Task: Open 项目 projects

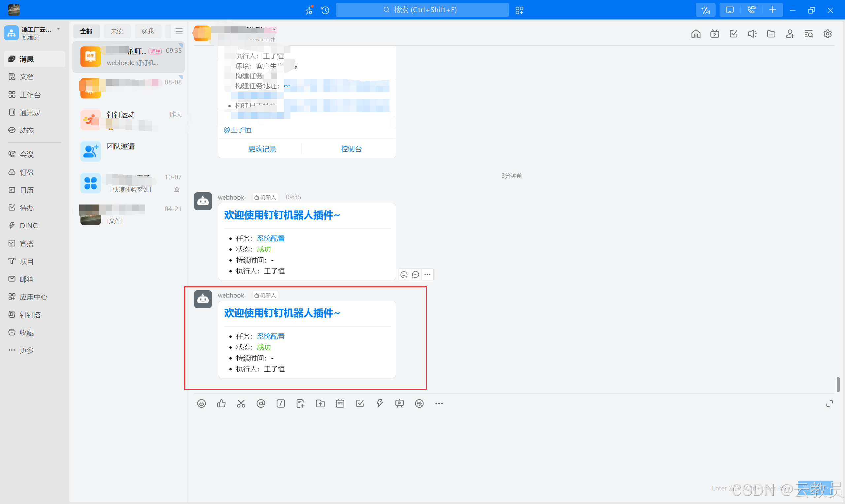Action: pyautogui.click(x=34, y=261)
